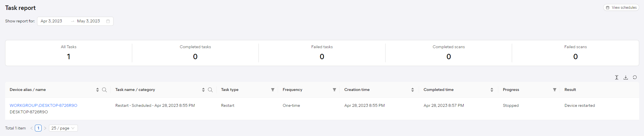
Task: Click the download report icon
Action: coord(626,77)
